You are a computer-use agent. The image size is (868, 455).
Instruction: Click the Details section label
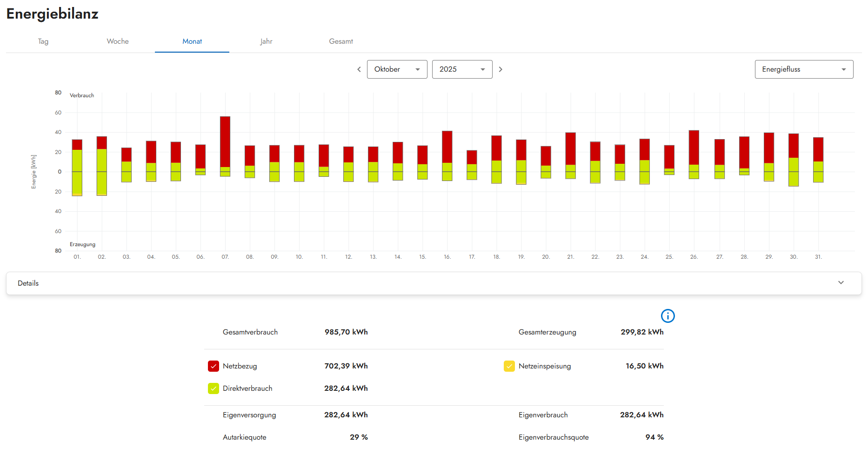(x=28, y=283)
